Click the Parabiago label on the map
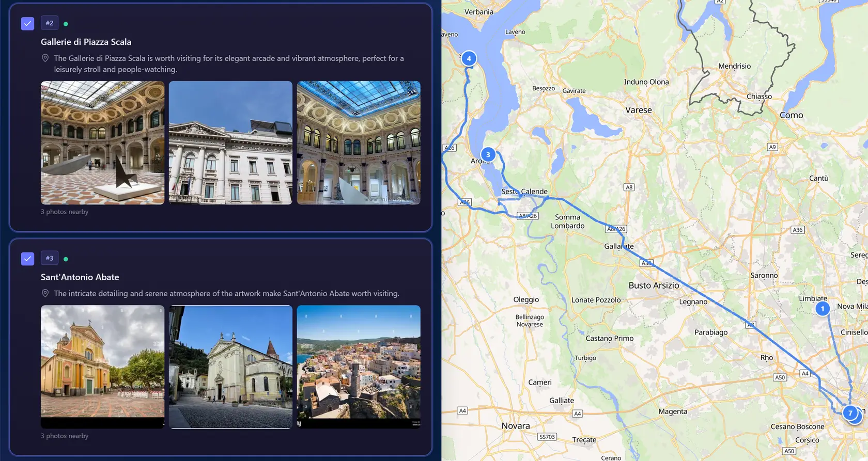This screenshot has width=868, height=461. pos(711,332)
